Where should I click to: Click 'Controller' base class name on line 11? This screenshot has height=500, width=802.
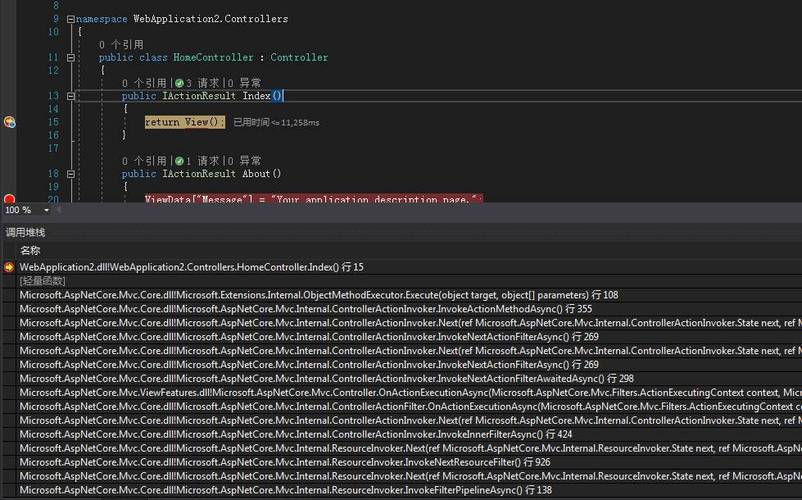(299, 57)
